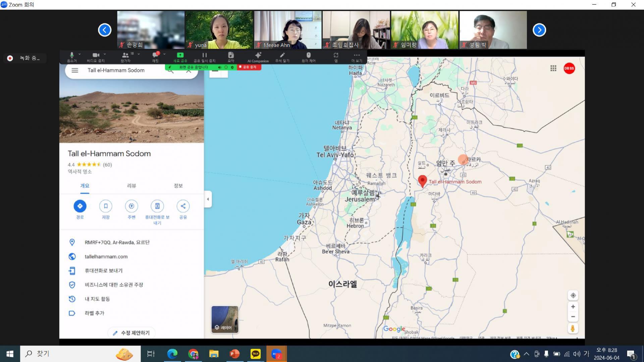This screenshot has height=362, width=644.
Task: Save the place with 저장 icon
Action: pyautogui.click(x=106, y=206)
